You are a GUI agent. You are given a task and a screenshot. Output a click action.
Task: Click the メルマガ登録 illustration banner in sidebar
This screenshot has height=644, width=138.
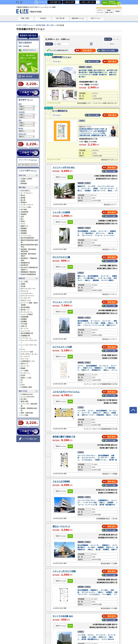pos(28,62)
